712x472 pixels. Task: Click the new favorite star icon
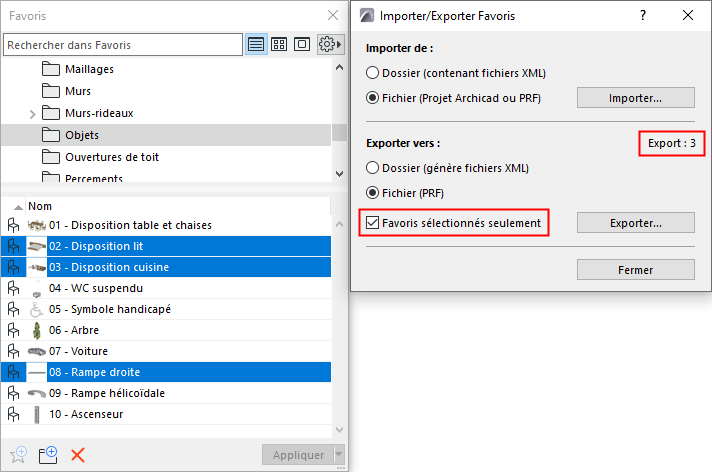[17, 454]
